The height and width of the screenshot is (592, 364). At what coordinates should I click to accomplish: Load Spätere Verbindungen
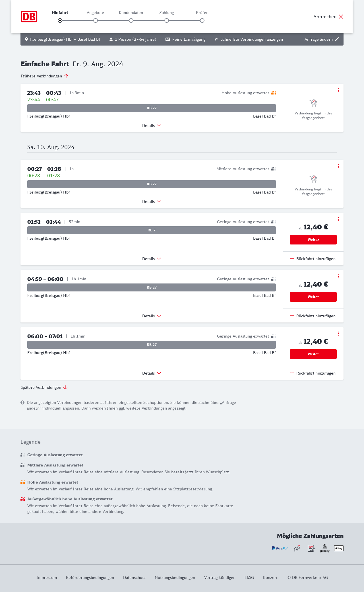pos(44,387)
